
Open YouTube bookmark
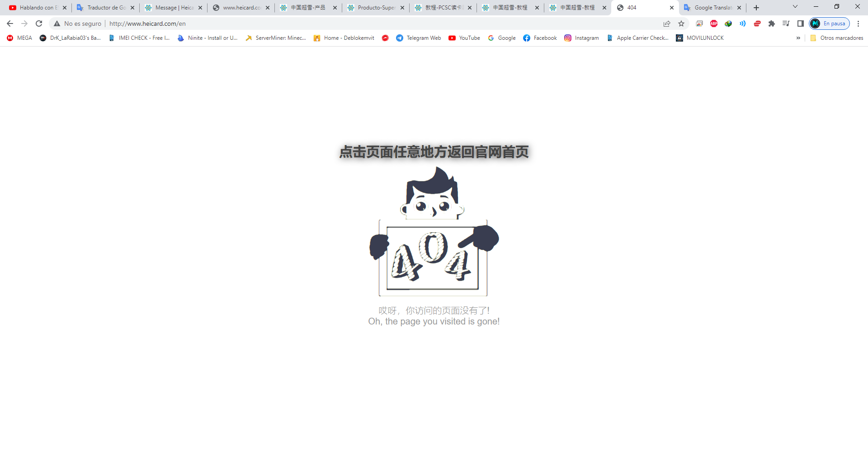464,38
